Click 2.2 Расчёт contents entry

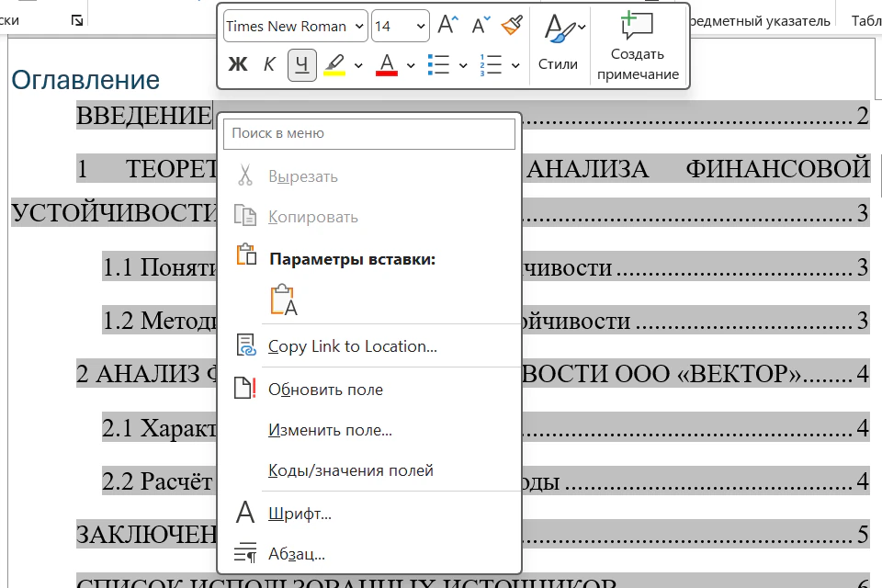157,481
